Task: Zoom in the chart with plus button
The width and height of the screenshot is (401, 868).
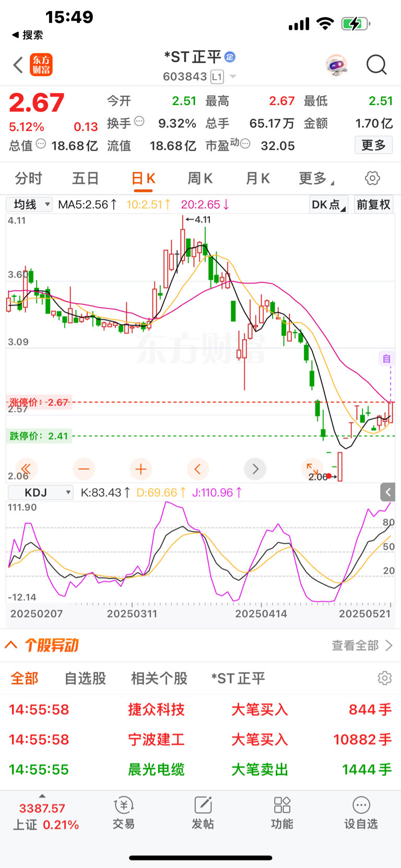Action: [140, 468]
